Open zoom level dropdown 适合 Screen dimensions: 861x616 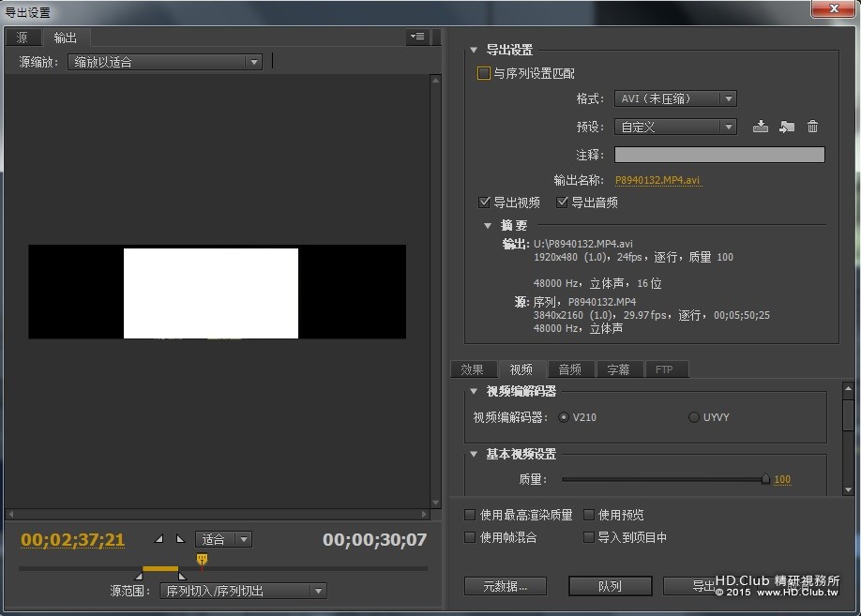click(x=223, y=539)
